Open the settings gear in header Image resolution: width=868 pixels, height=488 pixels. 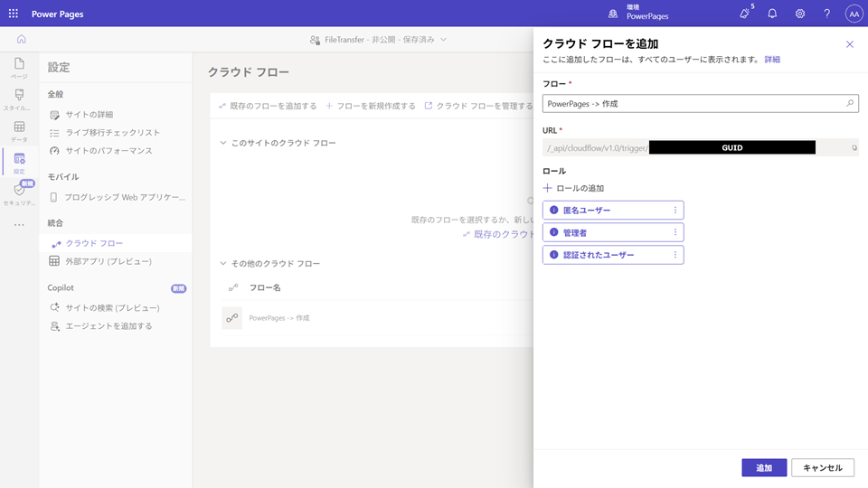point(800,14)
